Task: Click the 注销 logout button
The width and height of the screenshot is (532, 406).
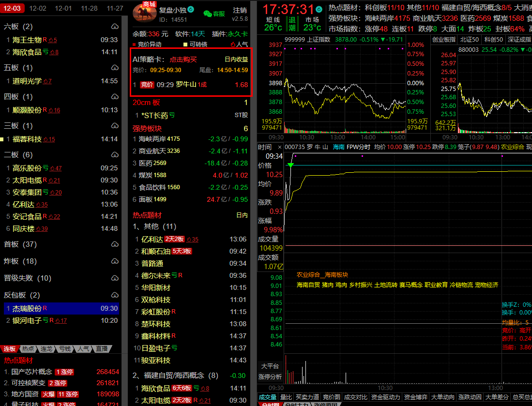Action: (x=239, y=10)
